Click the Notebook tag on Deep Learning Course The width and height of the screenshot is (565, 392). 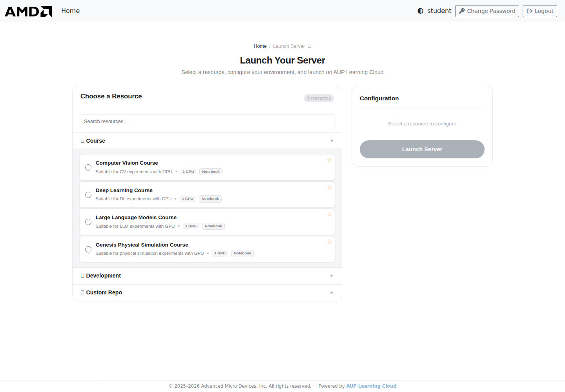click(x=210, y=199)
